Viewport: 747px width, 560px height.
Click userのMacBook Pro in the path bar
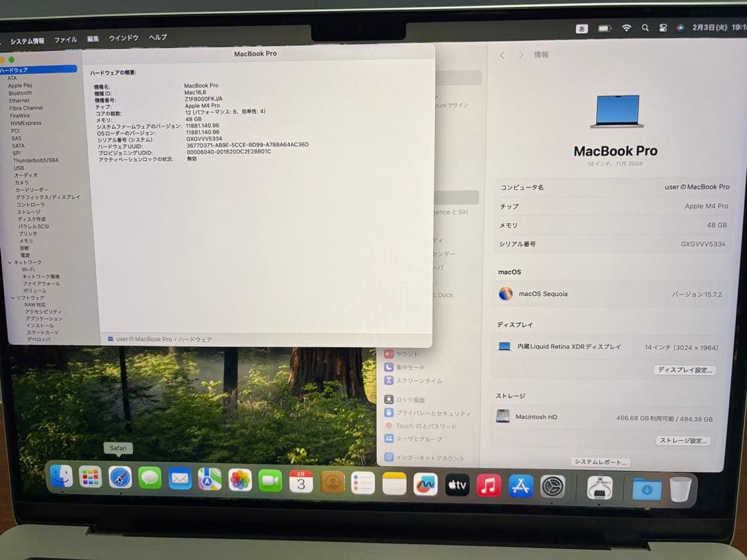click(143, 339)
